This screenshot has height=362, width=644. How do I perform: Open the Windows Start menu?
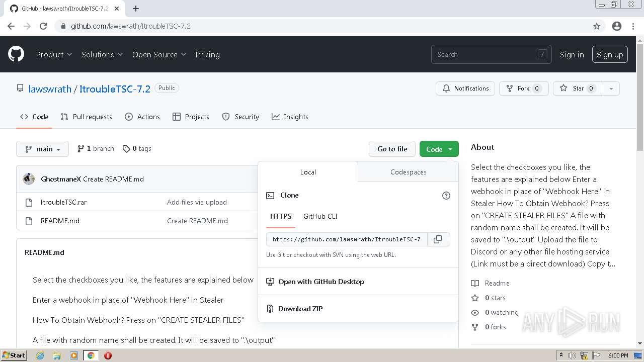[14, 355]
